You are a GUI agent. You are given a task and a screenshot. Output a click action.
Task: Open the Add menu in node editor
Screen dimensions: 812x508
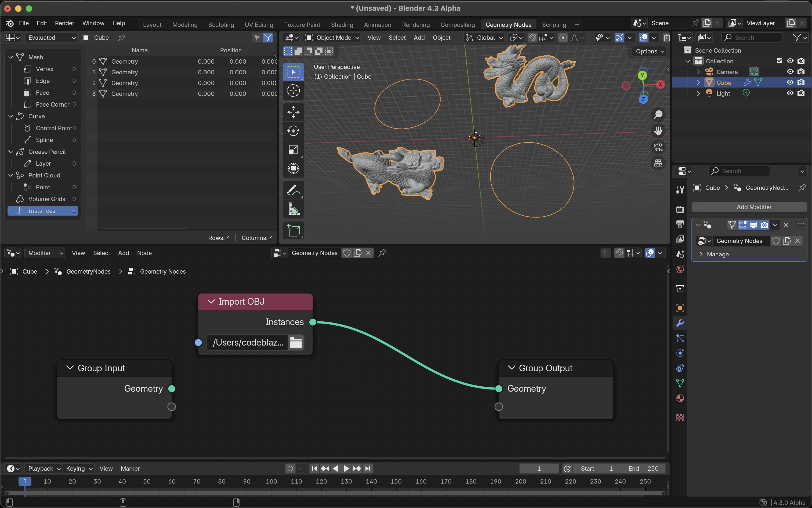click(123, 253)
